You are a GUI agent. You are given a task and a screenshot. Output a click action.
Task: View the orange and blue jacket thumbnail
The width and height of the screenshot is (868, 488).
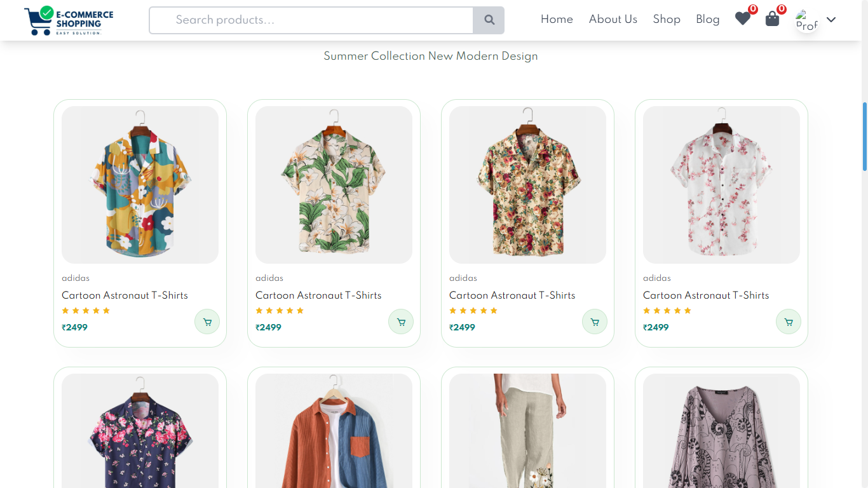coord(334,431)
